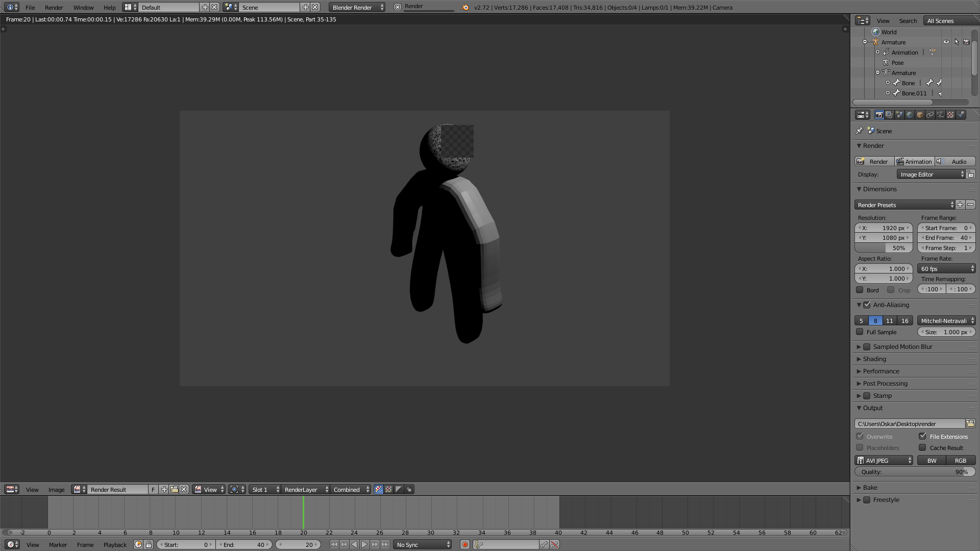
Task: Open the AVI JPEG file format dropdown
Action: coord(884,461)
